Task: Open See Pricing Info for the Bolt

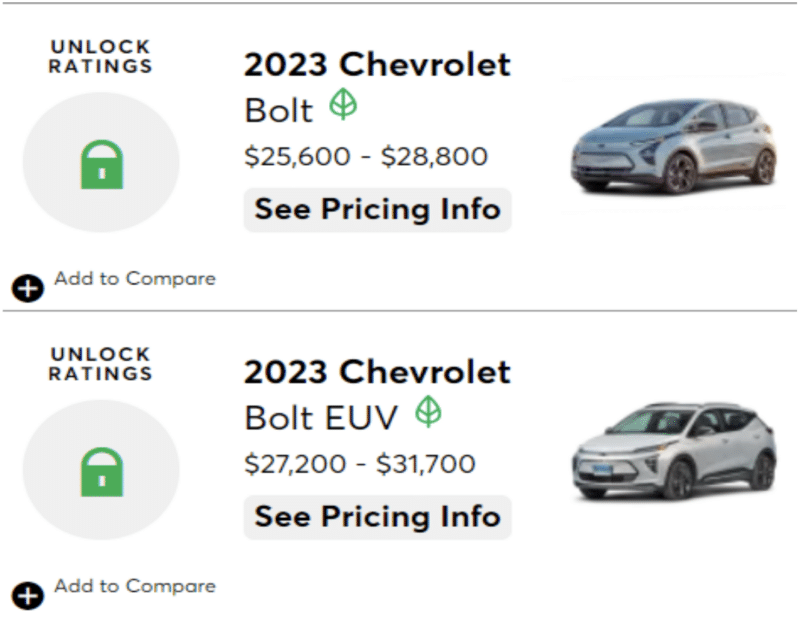Action: 377,210
